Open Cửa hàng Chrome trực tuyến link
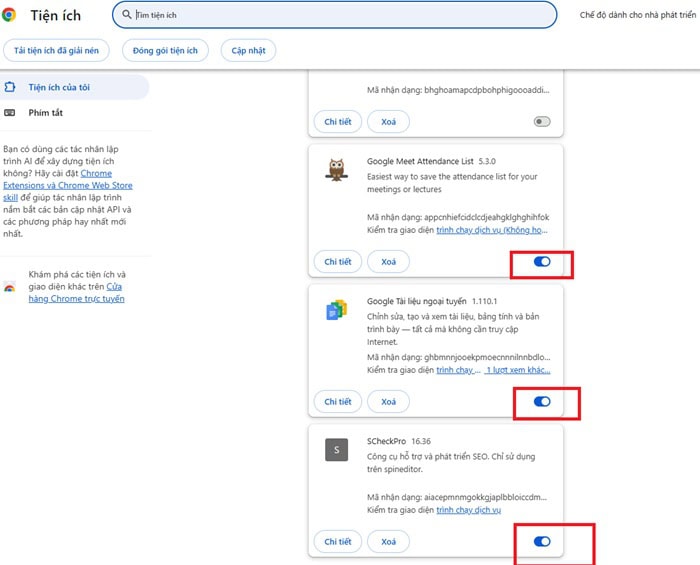The width and height of the screenshot is (700, 565). [x=76, y=293]
